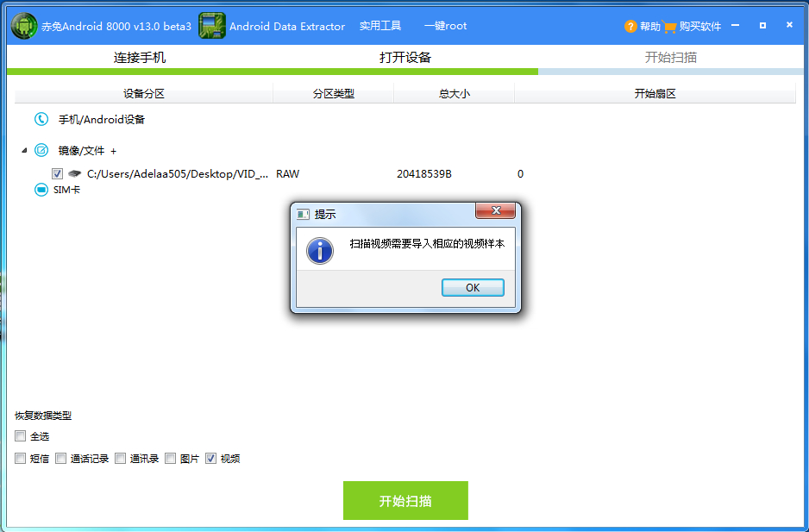Viewport: 809px width, 532px height.
Task: Switch to 开始扫描 step tab
Action: 671,57
